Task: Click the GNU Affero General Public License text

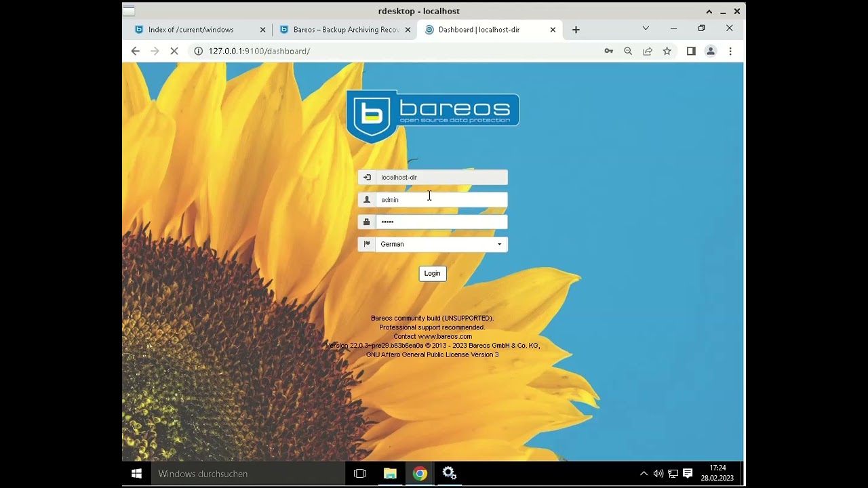Action: coord(433,354)
